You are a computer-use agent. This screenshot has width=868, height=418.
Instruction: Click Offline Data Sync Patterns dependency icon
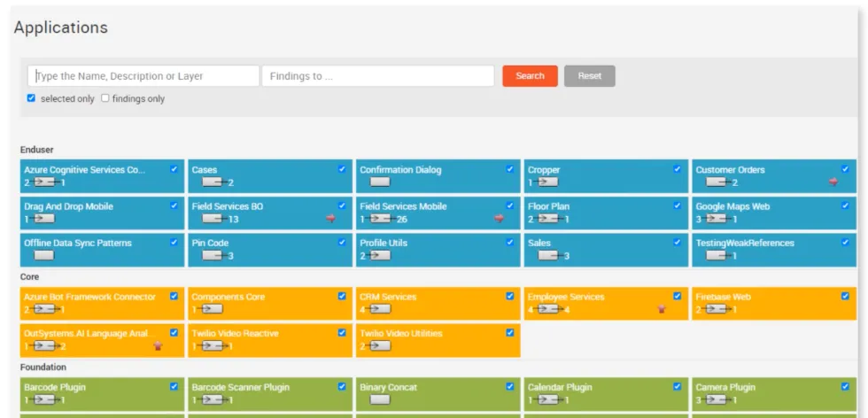pos(43,255)
